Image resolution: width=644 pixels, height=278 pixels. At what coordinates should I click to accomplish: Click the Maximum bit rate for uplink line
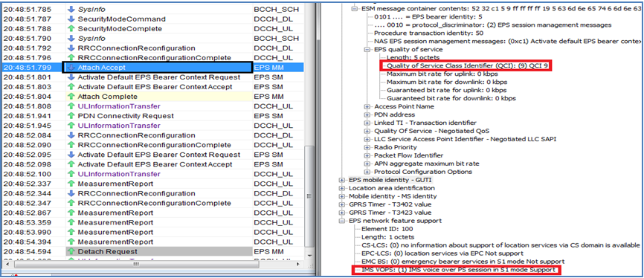click(x=442, y=74)
